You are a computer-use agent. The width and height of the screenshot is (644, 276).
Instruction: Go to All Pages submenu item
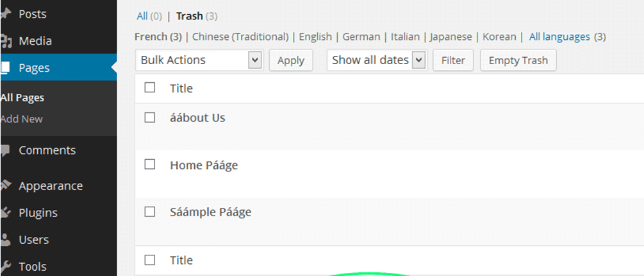click(22, 98)
